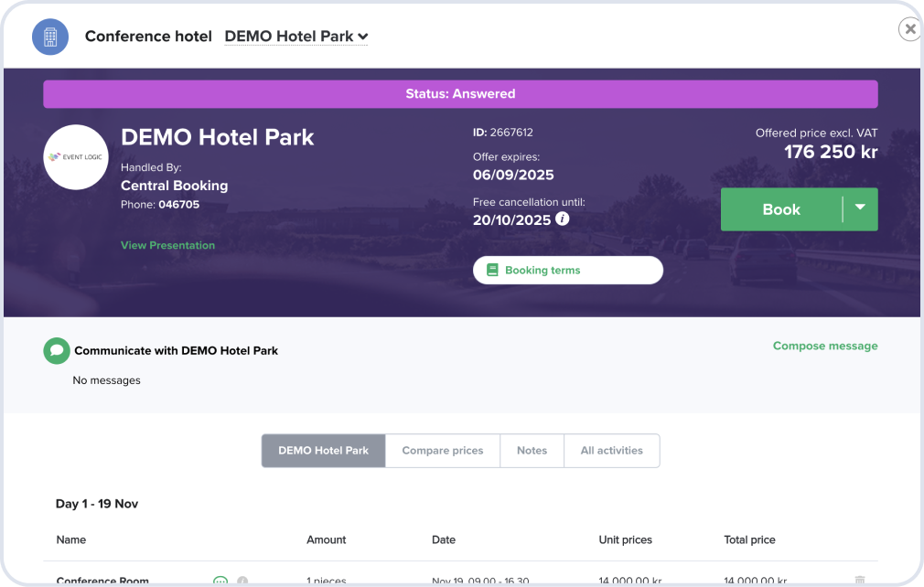This screenshot has height=587, width=924.
Task: Select the DEMO Hotel Park tab
Action: [323, 451]
